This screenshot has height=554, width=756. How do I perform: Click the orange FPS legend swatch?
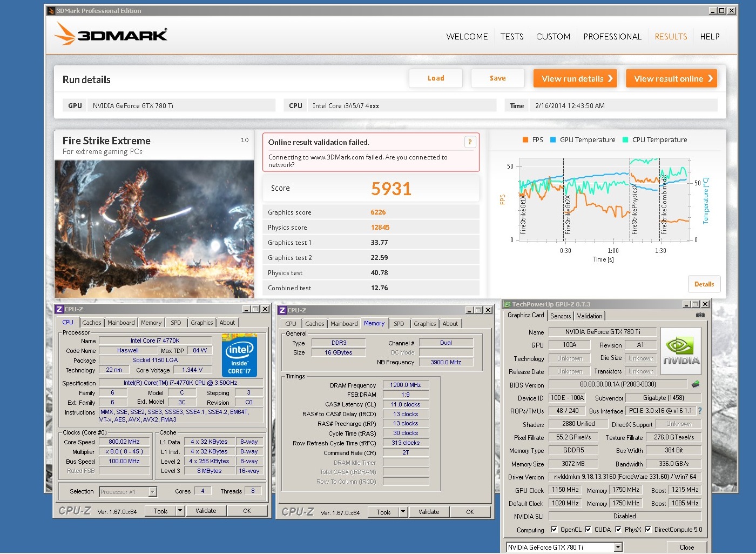click(x=525, y=140)
